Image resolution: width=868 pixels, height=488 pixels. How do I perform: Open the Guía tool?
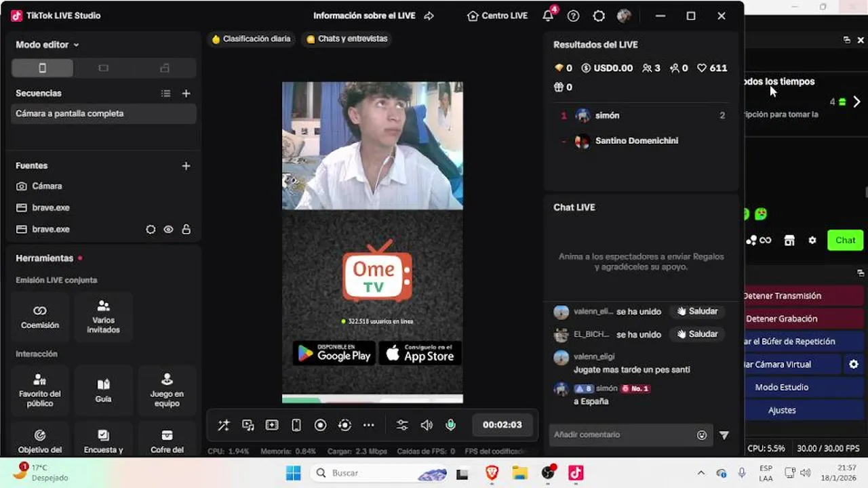coord(103,390)
